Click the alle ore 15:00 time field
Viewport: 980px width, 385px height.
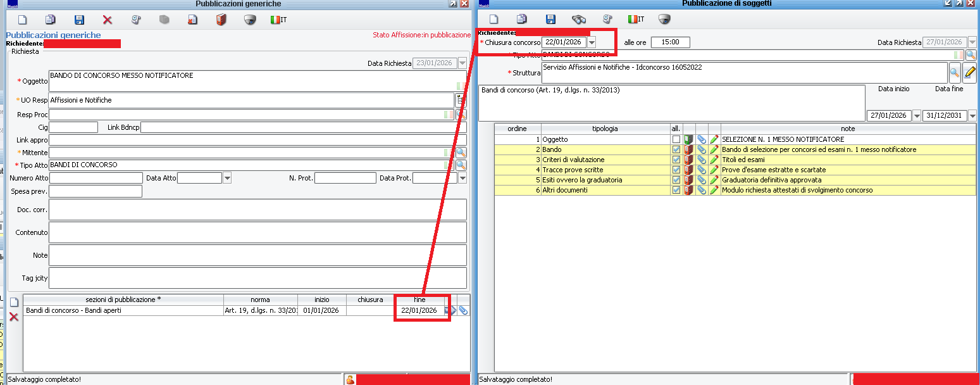[x=670, y=42]
